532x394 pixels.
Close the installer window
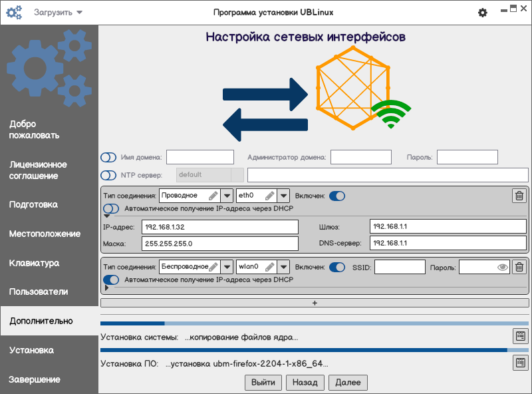tap(524, 9)
